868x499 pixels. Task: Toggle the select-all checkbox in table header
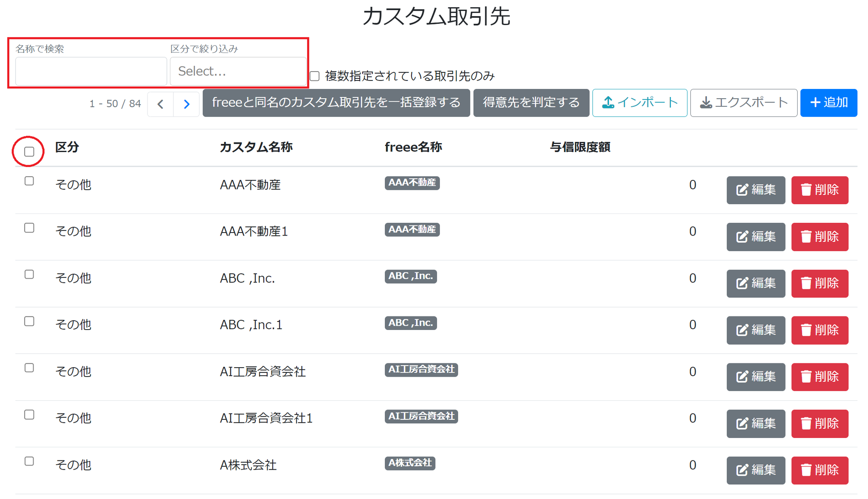click(29, 152)
